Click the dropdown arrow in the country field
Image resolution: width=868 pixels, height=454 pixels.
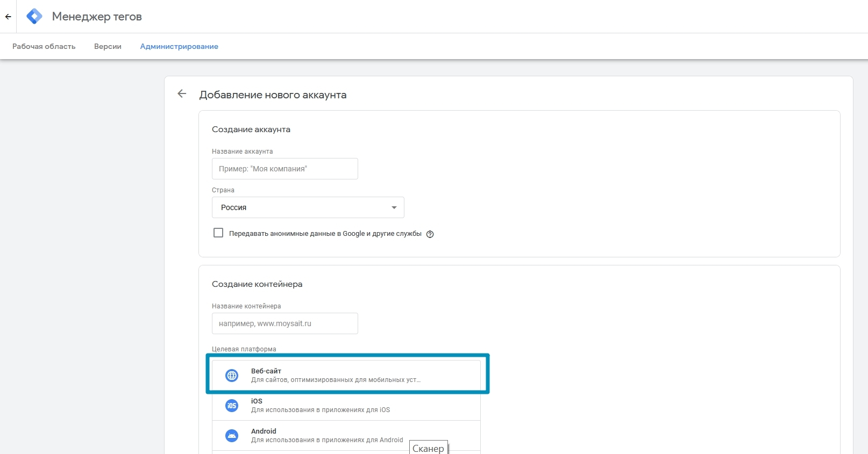click(394, 207)
